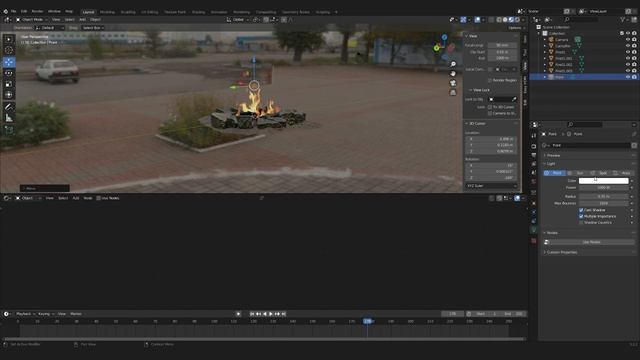Viewport: 640px width, 360px height.
Task: Jump to timeline start frame
Action: tap(252, 314)
